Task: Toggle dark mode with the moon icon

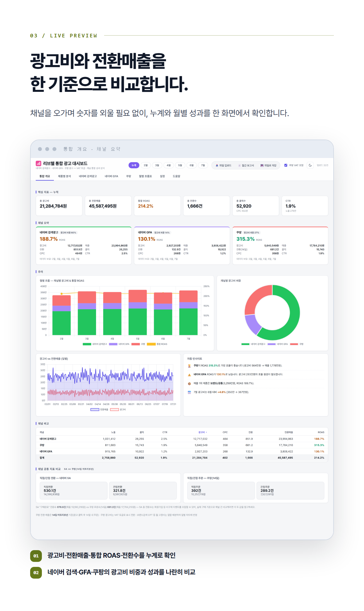Action: coord(310,165)
